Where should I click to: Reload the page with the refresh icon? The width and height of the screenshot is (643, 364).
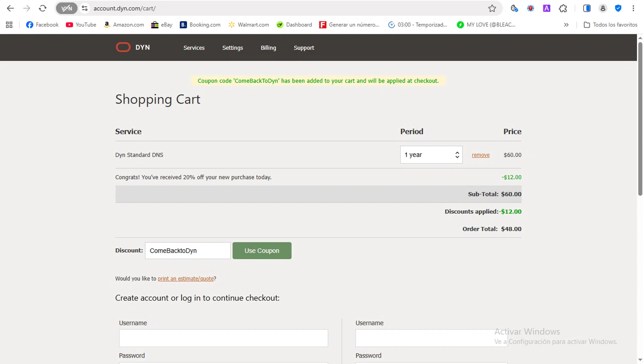[x=42, y=8]
